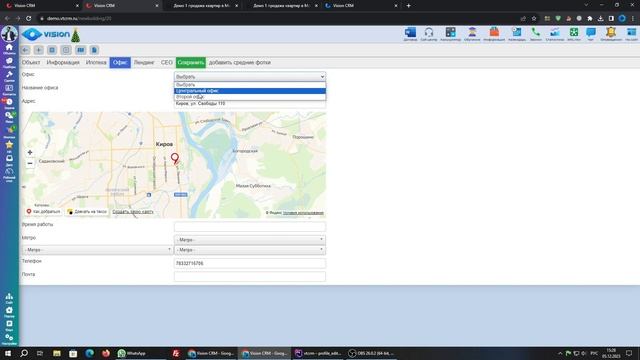This screenshot has width=640, height=360.
Task: Click the document icon toolbar button
Action: click(94, 50)
